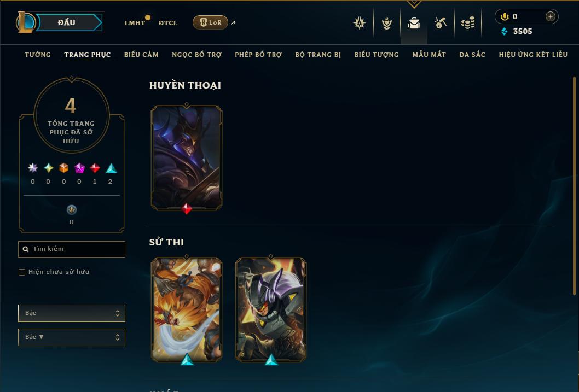The image size is (579, 392).
Task: Switch to the BIỂU CẢM tab
Action: (x=141, y=55)
